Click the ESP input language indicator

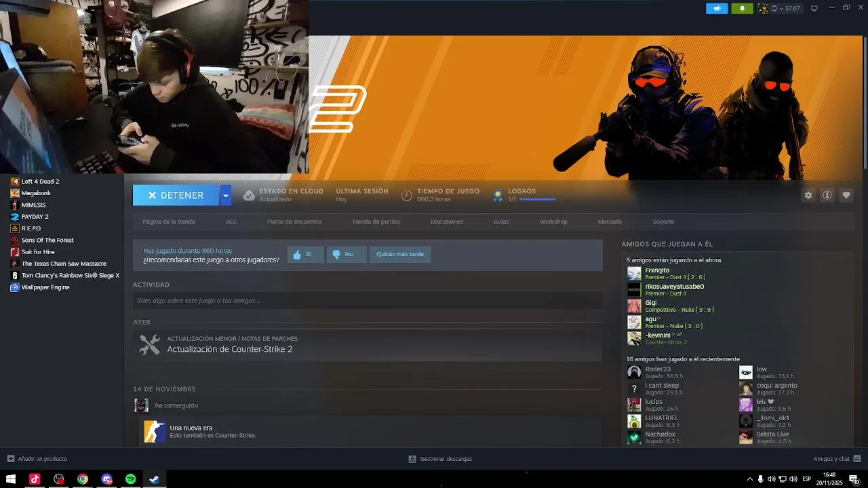[x=807, y=479]
